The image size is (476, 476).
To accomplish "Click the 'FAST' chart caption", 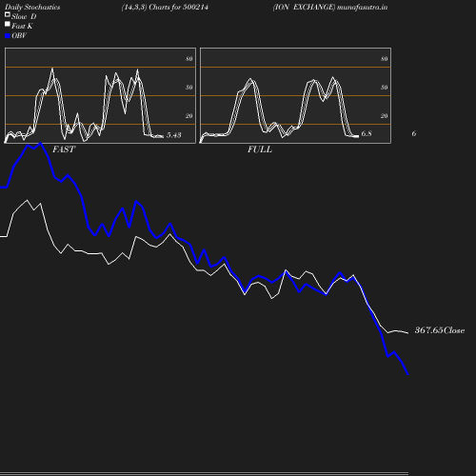I will pyautogui.click(x=64, y=149).
